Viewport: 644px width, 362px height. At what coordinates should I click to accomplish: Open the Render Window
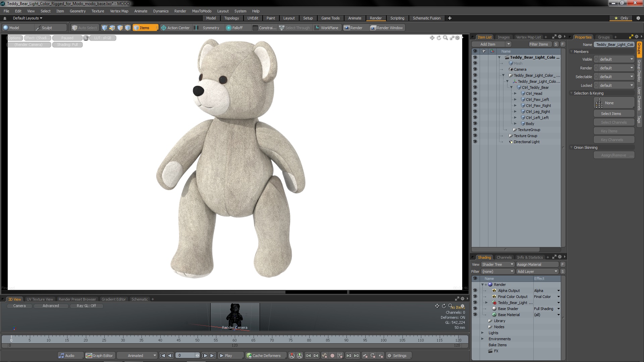386,28
